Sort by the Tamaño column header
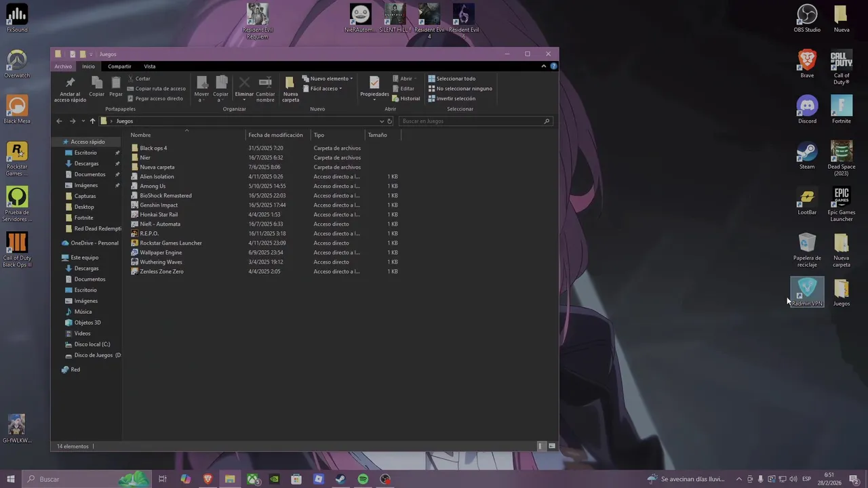The height and width of the screenshot is (488, 868). tap(383, 135)
